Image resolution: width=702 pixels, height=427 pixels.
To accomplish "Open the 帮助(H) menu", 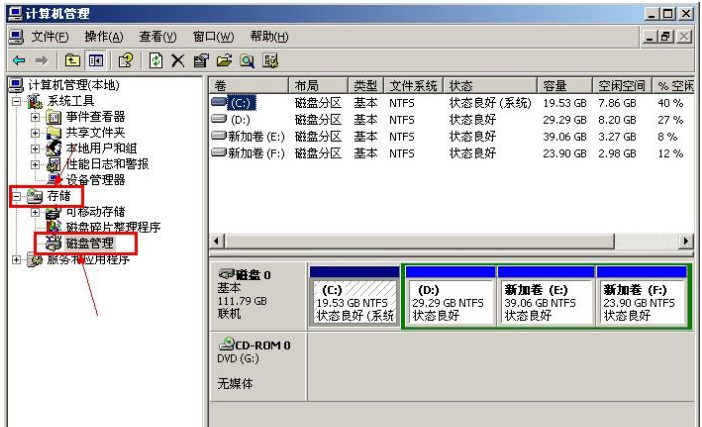I will point(269,37).
